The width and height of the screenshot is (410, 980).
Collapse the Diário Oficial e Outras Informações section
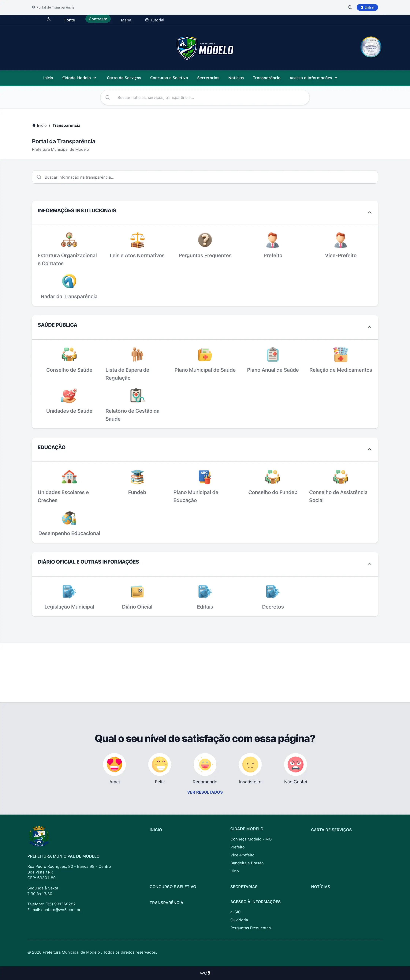pos(369,564)
